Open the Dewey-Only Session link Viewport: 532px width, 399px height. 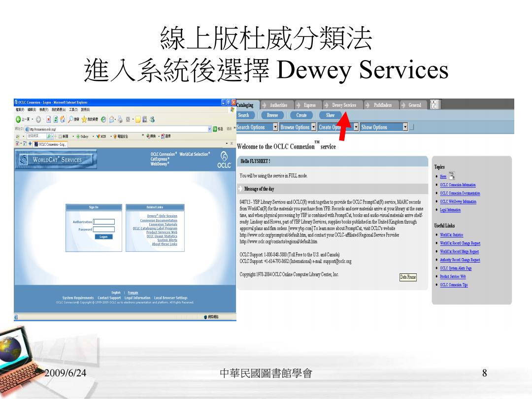point(162,216)
